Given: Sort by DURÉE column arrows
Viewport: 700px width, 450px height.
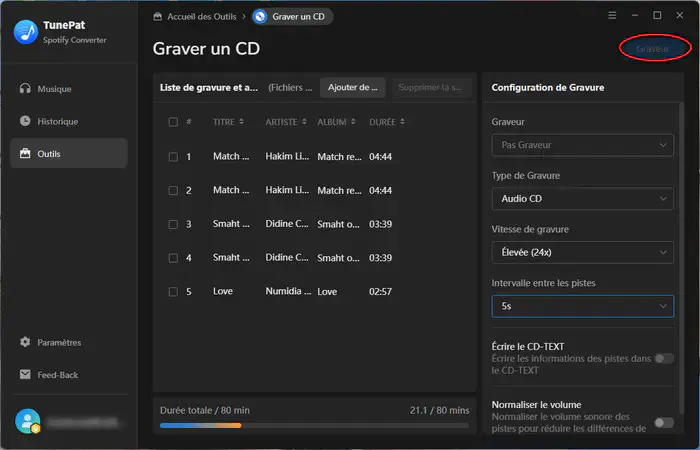Looking at the screenshot, I should click(402, 121).
